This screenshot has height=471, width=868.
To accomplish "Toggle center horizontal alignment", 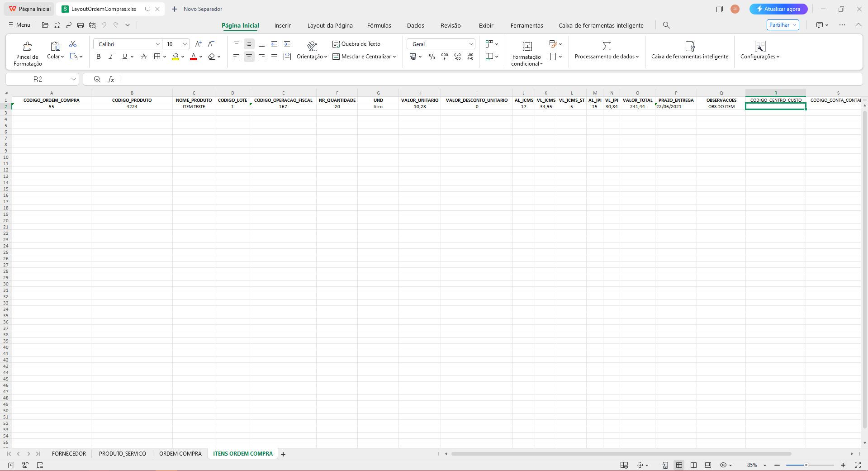I will click(x=249, y=57).
